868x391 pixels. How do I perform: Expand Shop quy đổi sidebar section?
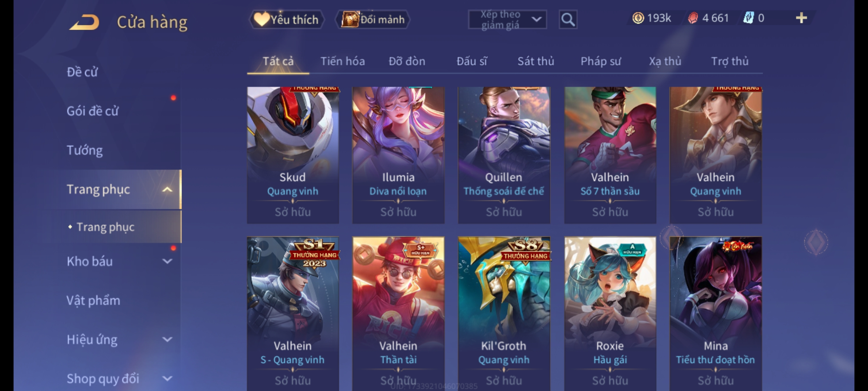click(x=167, y=379)
